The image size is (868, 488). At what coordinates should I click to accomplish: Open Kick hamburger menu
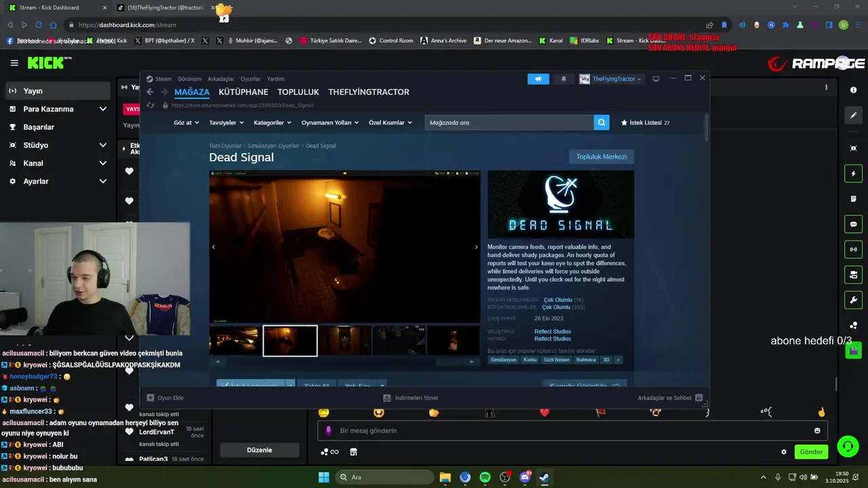[14, 63]
